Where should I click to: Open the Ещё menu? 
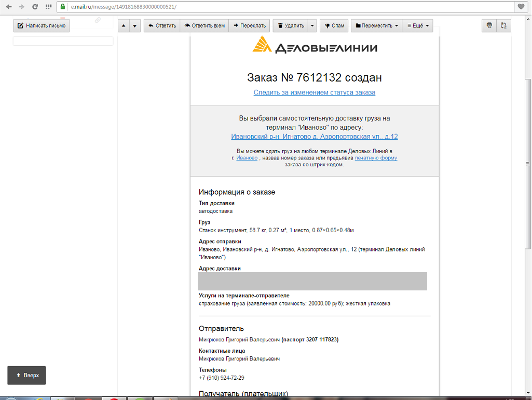click(418, 25)
